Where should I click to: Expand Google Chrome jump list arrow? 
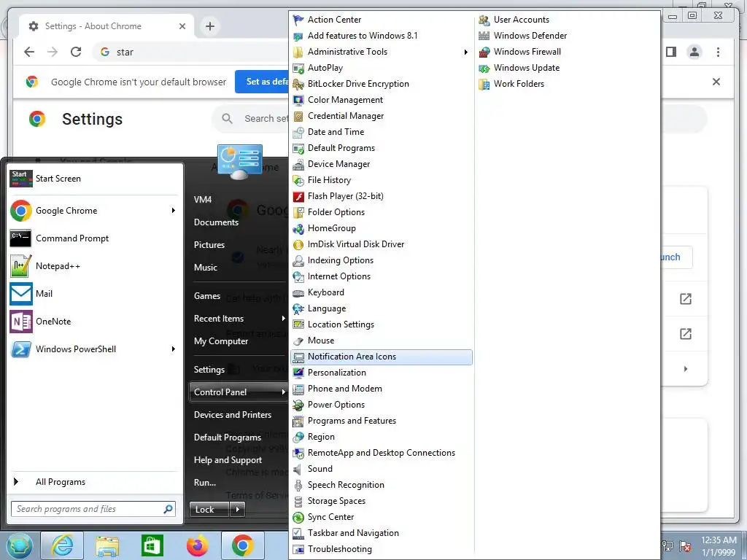174,211
